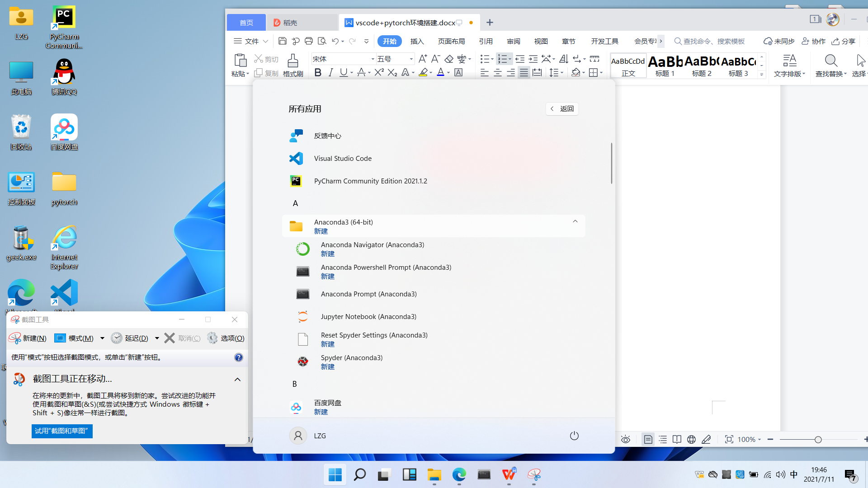Viewport: 868px width, 488px height.
Task: Click the Start menu app list scrollbar
Action: 611,164
